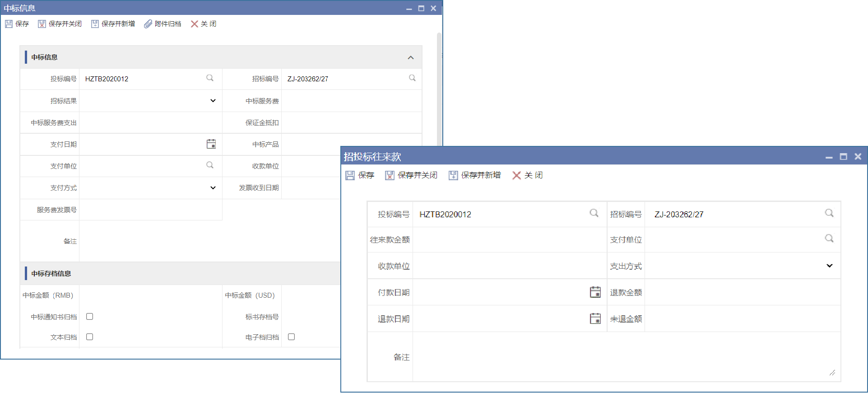
Task: Enable the 电子档归档 checkbox
Action: (292, 337)
